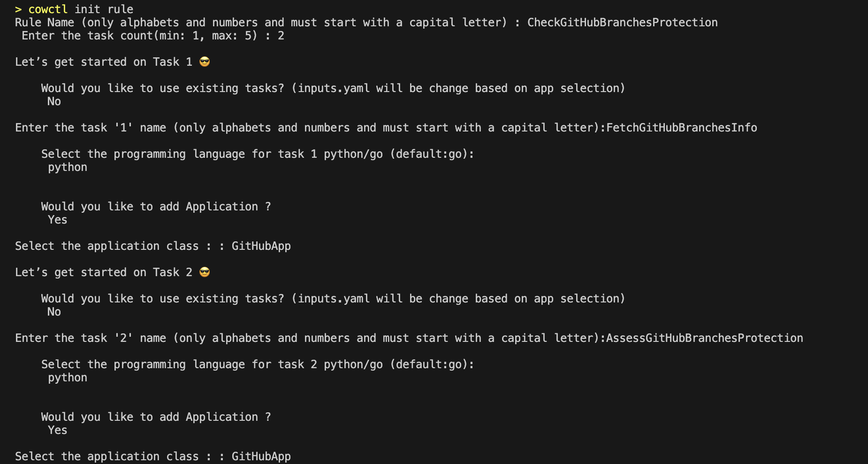Click the task name AssessGitHubBranchesProtection
Viewport: 868px width, 464px height.
coord(704,338)
